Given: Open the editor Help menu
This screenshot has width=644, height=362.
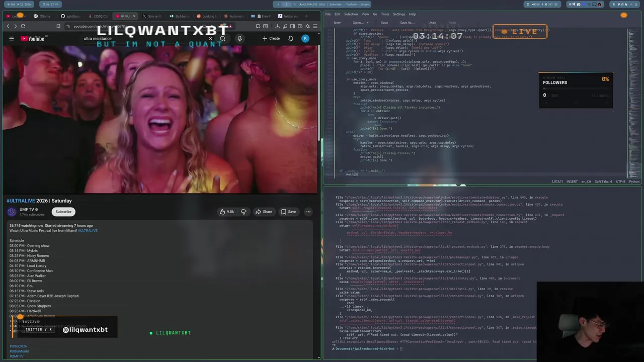Looking at the screenshot, I should [x=413, y=14].
